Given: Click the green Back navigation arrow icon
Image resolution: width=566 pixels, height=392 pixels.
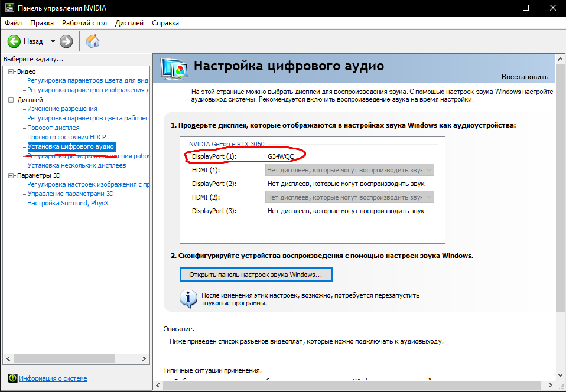Looking at the screenshot, I should point(13,41).
